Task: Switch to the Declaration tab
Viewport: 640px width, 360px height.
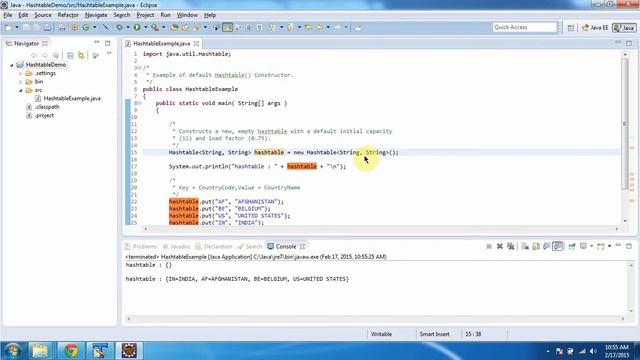Action: point(214,247)
